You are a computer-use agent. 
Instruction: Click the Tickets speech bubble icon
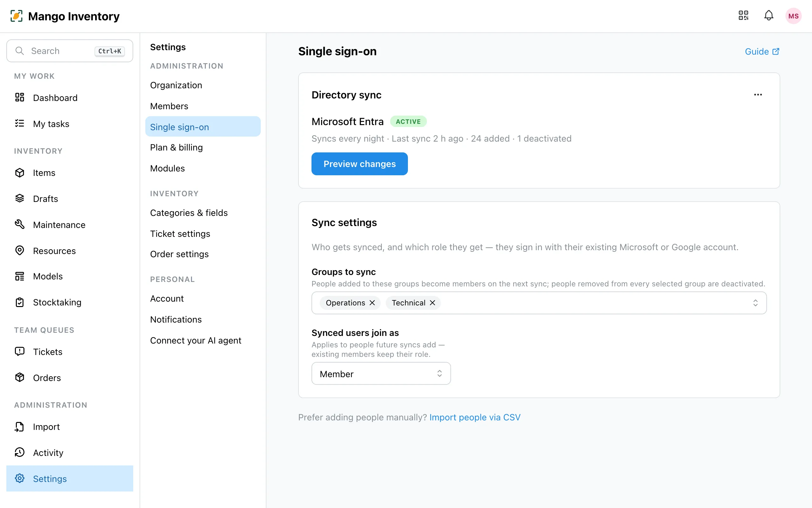pos(20,351)
